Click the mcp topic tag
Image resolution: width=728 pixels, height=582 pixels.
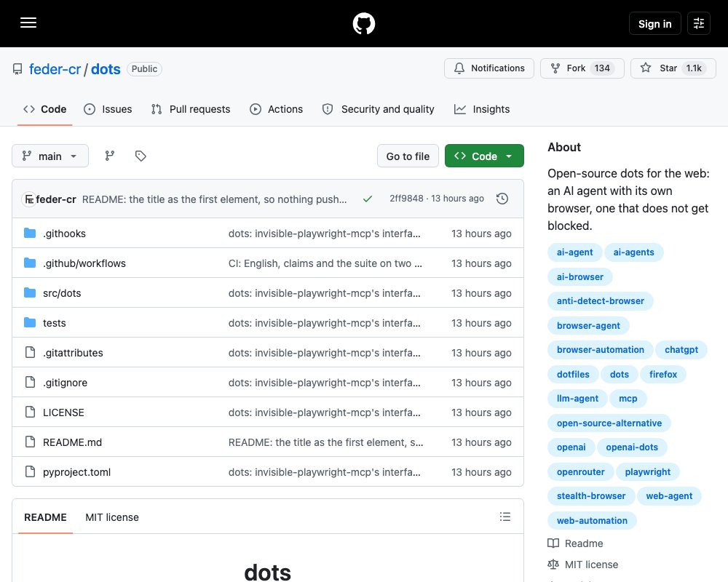point(628,398)
